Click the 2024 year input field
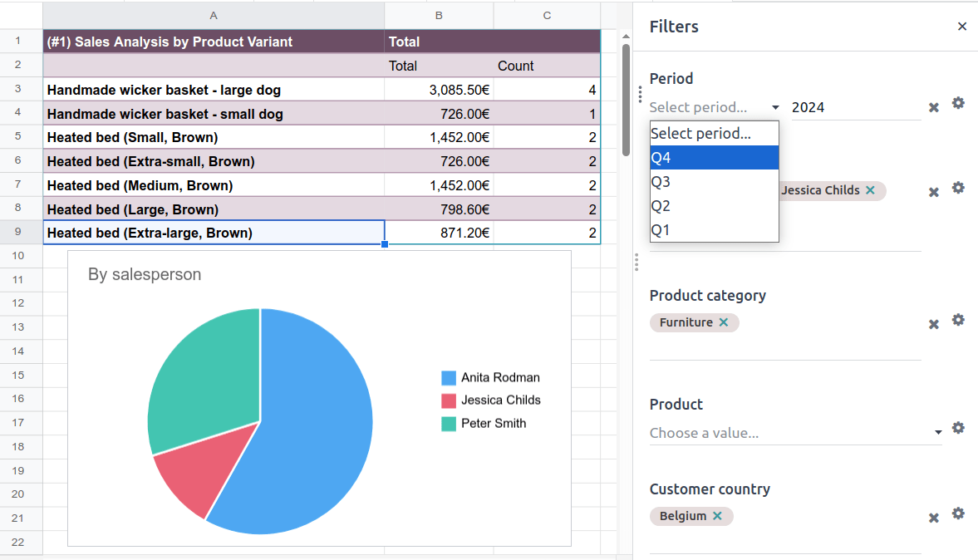Viewport: 978px width, 560px height. coord(856,107)
